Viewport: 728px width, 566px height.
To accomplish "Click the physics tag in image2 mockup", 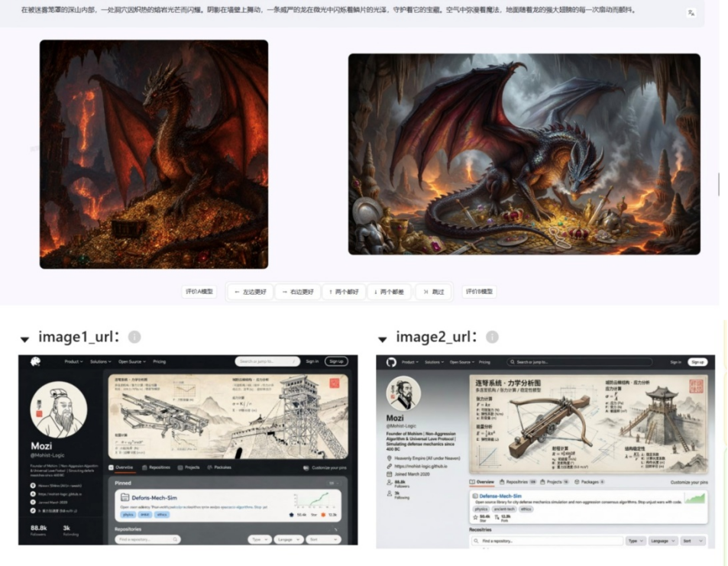I will (x=481, y=509).
